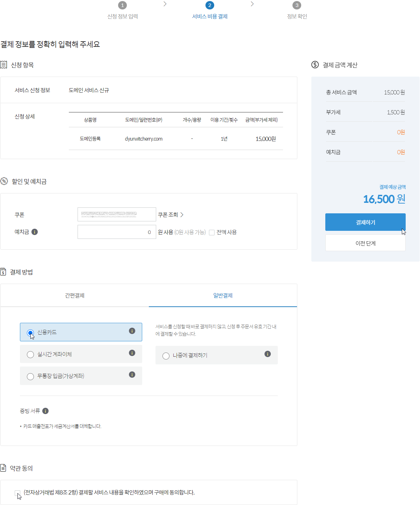
Task: Click the 결제하기 button
Action: [x=365, y=222]
